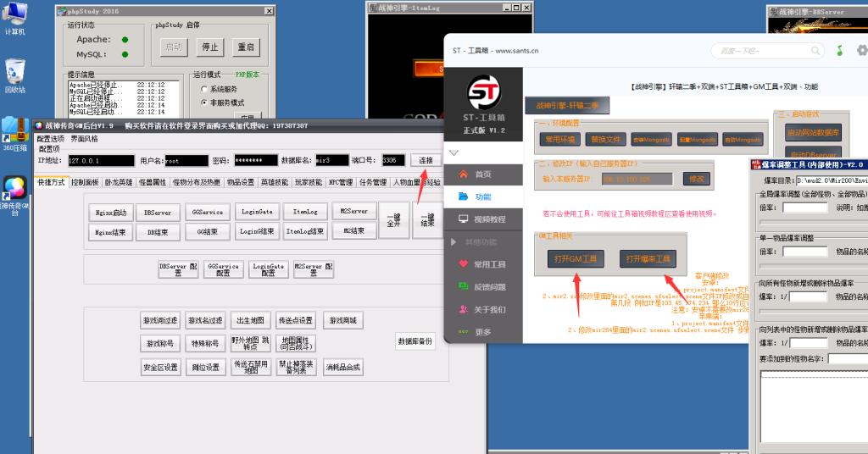Click 常用环境 under 环境配置
Image resolution: width=868 pixels, height=454 pixels.
560,140
